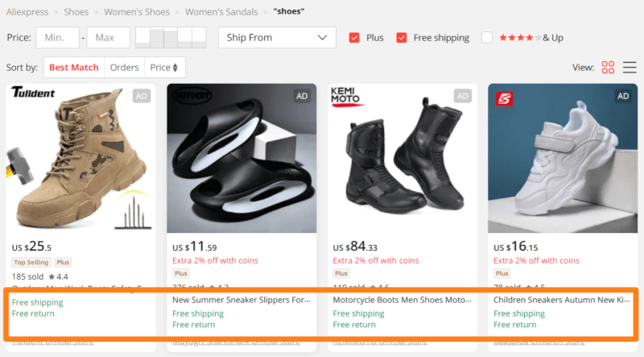Open Motorcycle Boots Men Shoes listing title
The width and height of the screenshot is (644, 357).
click(x=402, y=300)
